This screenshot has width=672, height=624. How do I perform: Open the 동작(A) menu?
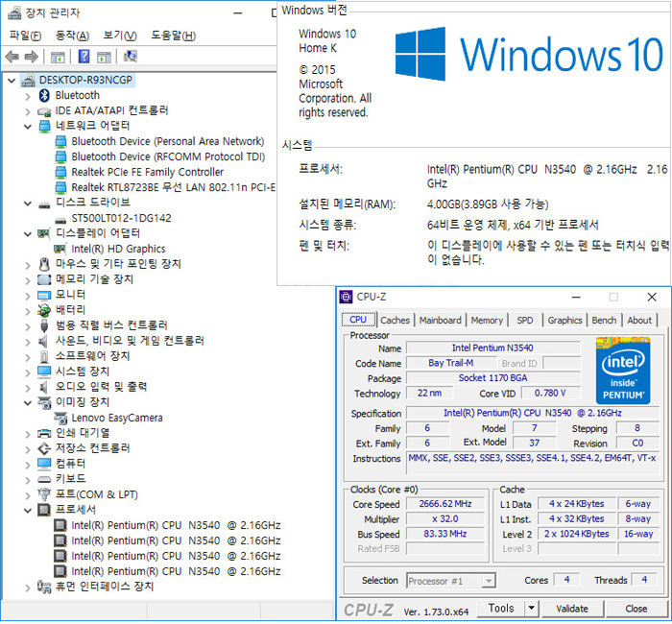click(x=72, y=36)
